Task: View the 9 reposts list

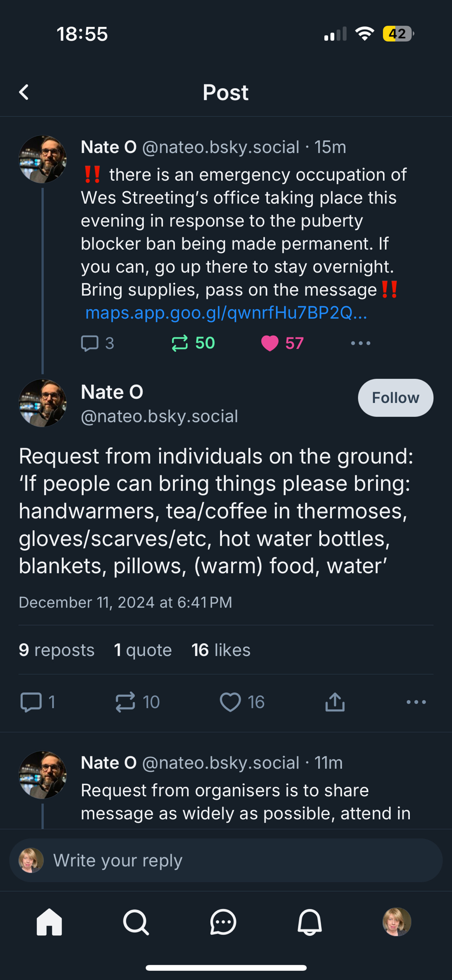Action: click(56, 650)
